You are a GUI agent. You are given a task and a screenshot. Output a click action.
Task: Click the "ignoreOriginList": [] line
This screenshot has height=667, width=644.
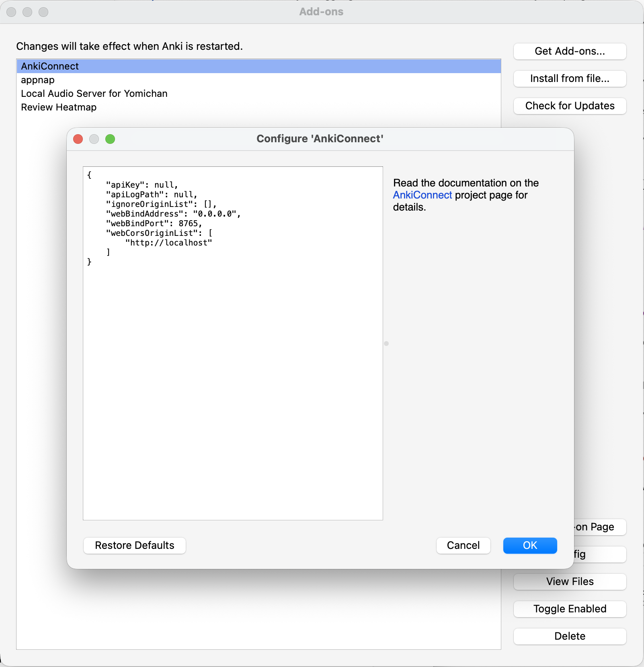tap(161, 204)
